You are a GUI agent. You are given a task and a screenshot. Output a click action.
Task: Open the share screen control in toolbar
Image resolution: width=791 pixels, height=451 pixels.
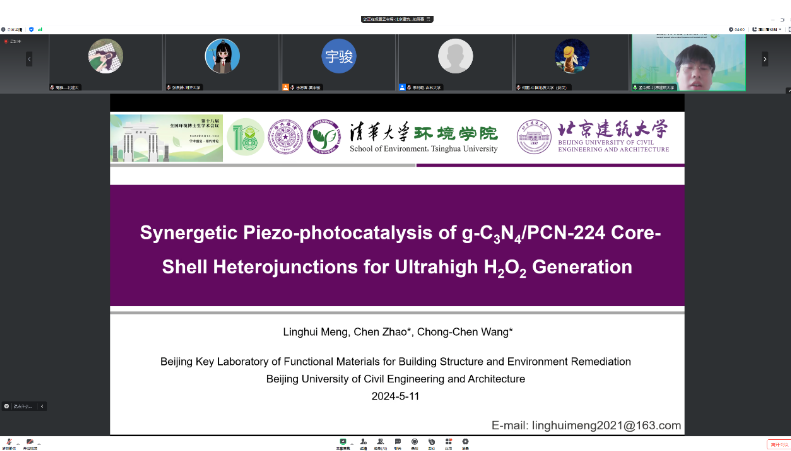point(343,442)
